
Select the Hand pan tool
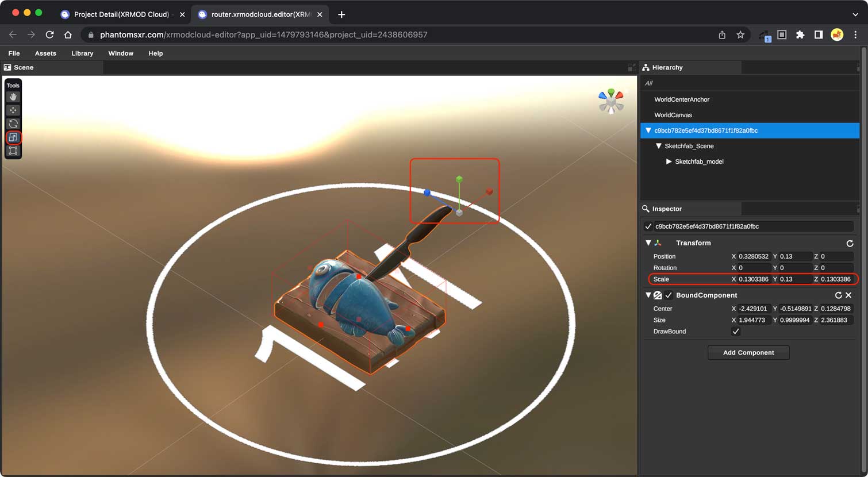(13, 97)
